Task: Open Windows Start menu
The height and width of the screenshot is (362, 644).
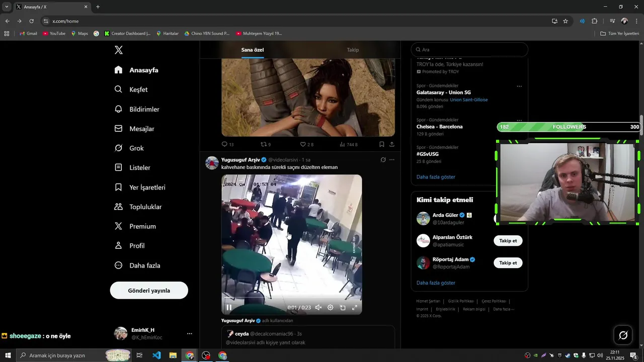Action: (x=8, y=355)
